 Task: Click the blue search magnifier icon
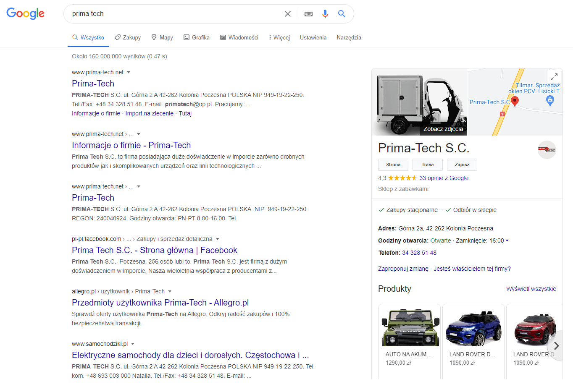point(342,14)
